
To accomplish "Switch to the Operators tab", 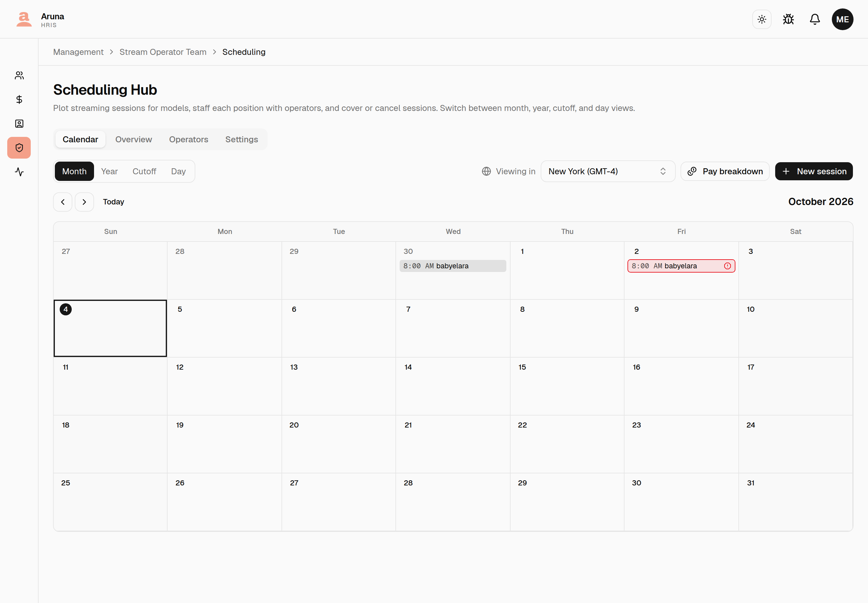I will click(x=188, y=139).
